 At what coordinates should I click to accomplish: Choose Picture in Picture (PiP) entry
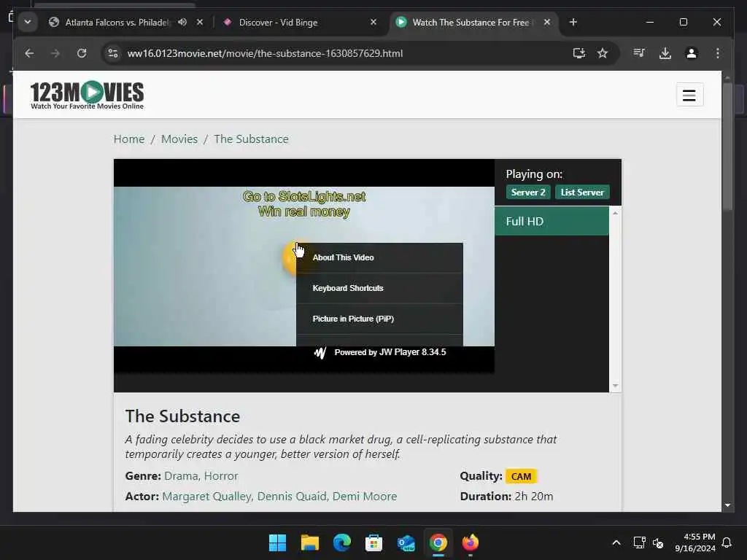[379, 319]
